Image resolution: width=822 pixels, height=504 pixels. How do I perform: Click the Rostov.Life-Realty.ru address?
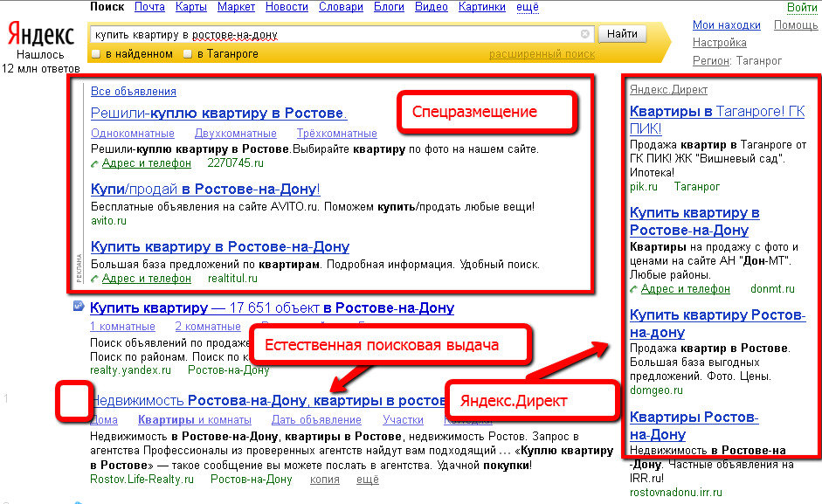coord(142,480)
